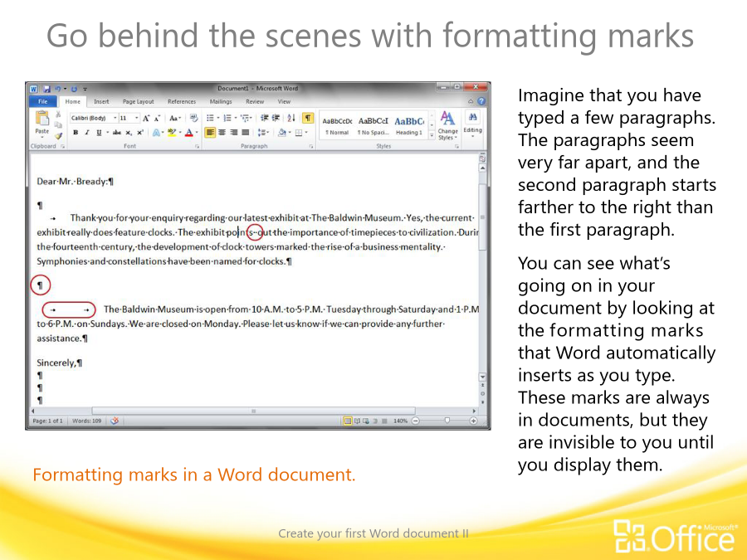Image resolution: width=747 pixels, height=560 pixels.
Task: Click the Paste button
Action: 42,123
